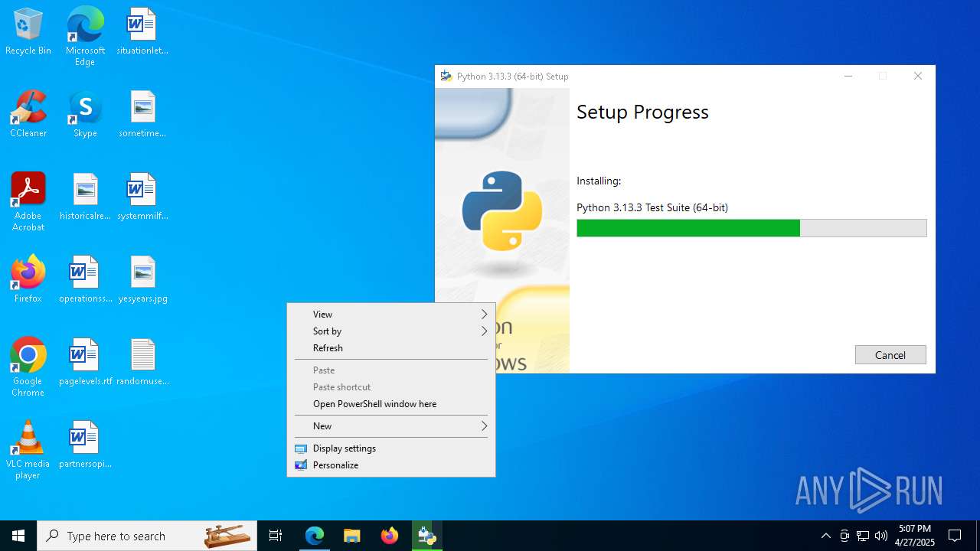Open the volume control in tray
980x551 pixels.
(x=881, y=536)
